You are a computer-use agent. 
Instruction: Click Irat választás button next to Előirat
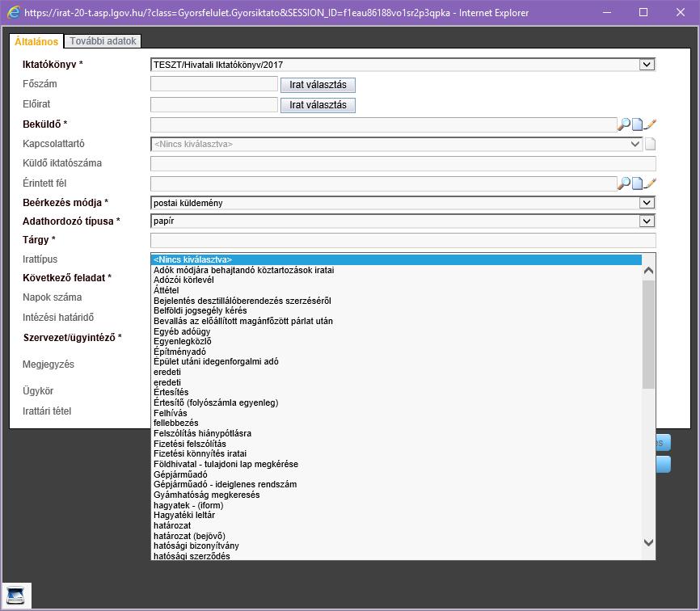click(318, 105)
